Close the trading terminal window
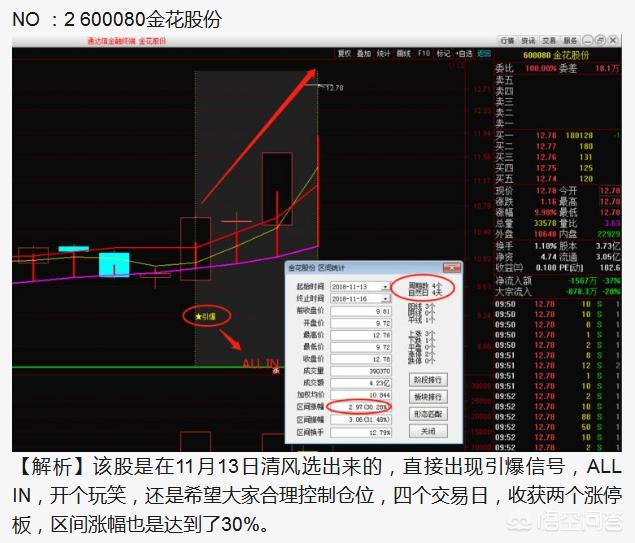Screen dimensions: 635x543 tap(614, 40)
